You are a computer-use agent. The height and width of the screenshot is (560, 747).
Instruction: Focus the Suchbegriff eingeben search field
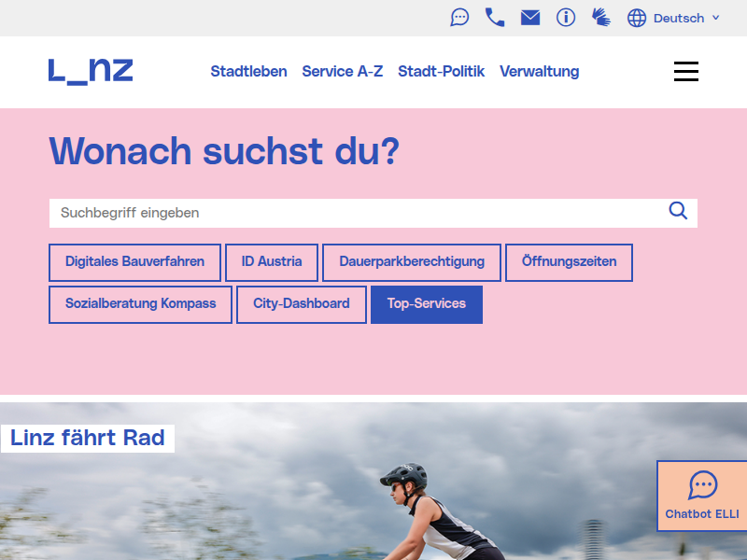pos(355,213)
